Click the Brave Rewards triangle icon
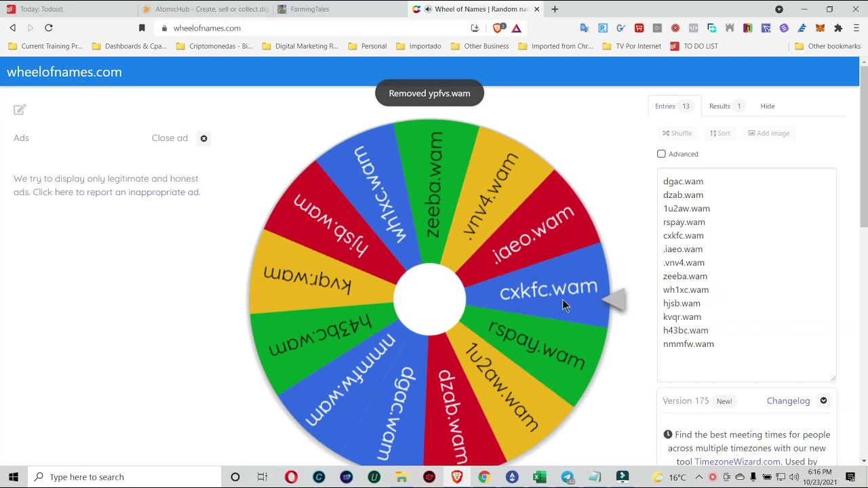The width and height of the screenshot is (868, 488). pyautogui.click(x=517, y=28)
